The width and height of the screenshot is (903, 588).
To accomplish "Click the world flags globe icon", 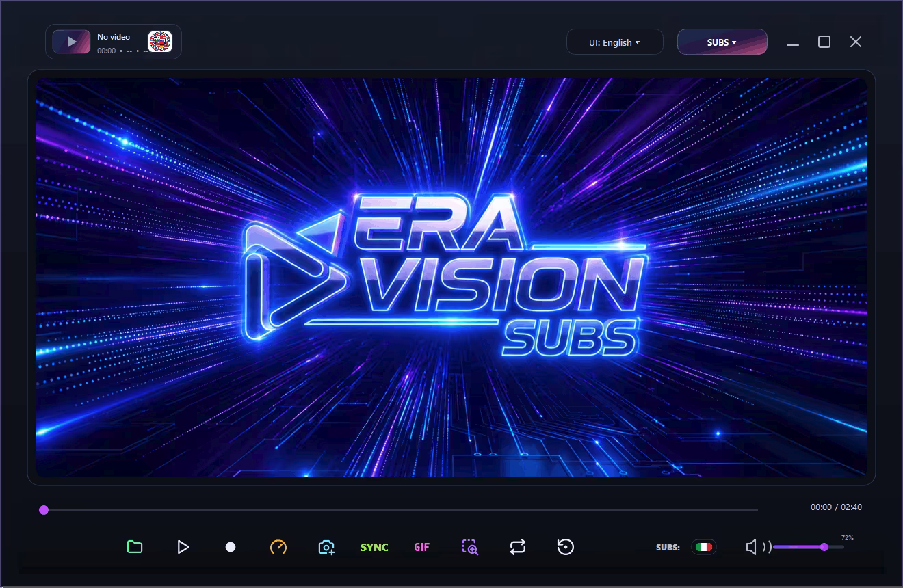I will click(160, 42).
